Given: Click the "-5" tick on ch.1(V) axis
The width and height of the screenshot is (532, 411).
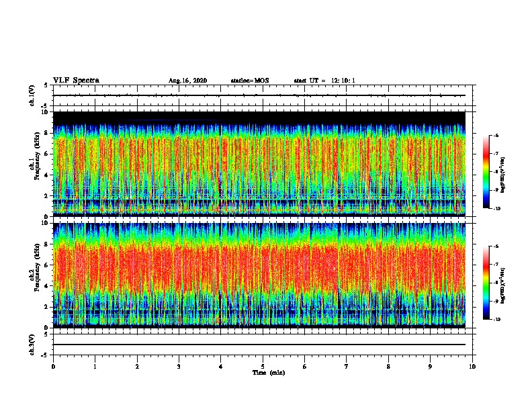Looking at the screenshot, I should point(45,106).
